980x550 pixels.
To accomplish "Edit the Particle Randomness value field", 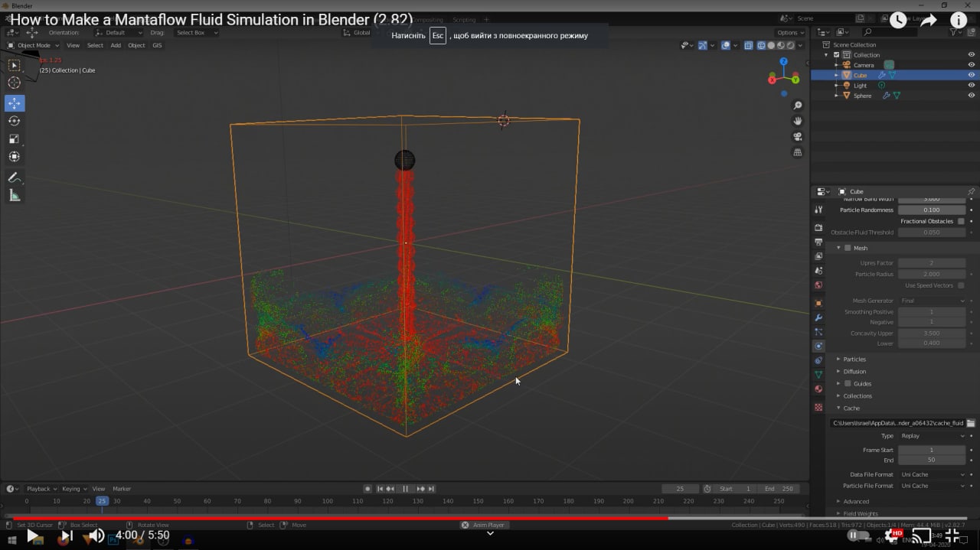I will click(932, 210).
